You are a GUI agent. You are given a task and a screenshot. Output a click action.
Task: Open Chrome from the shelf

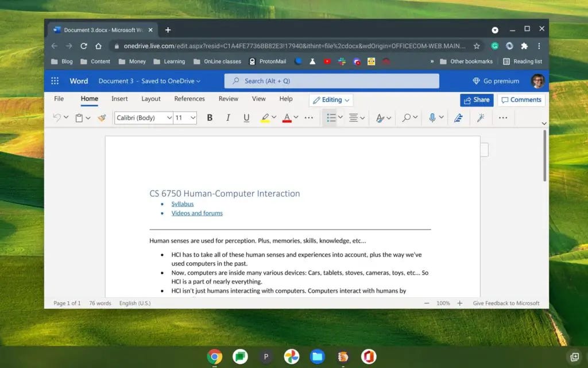point(215,356)
